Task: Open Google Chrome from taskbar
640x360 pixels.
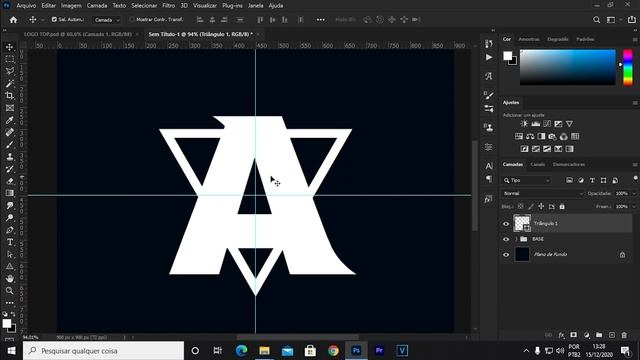Action: (333, 351)
